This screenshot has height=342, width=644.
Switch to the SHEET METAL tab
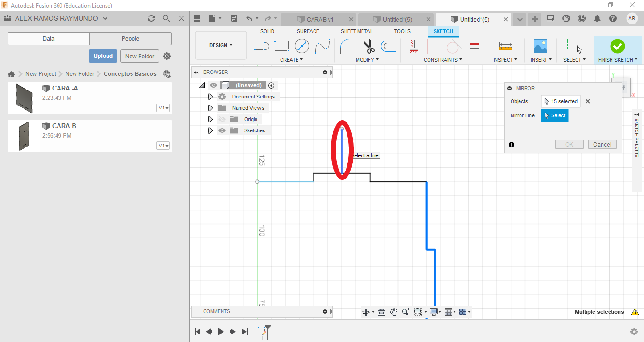coord(357,31)
